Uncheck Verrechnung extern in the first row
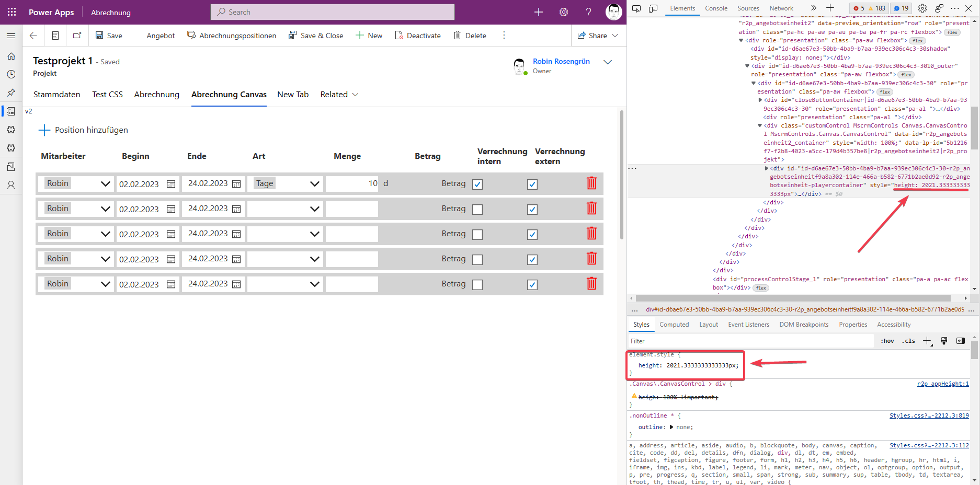The height and width of the screenshot is (485, 980). pyautogui.click(x=532, y=184)
